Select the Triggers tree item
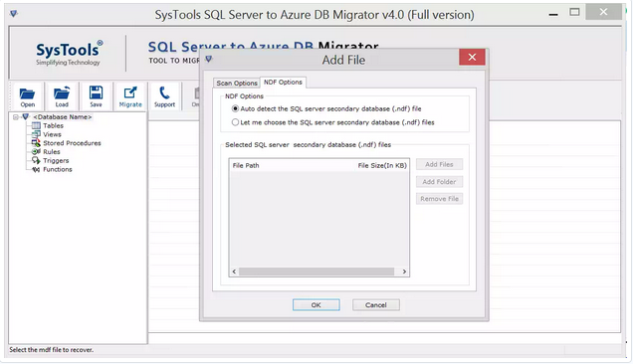The image size is (633, 364). [56, 160]
